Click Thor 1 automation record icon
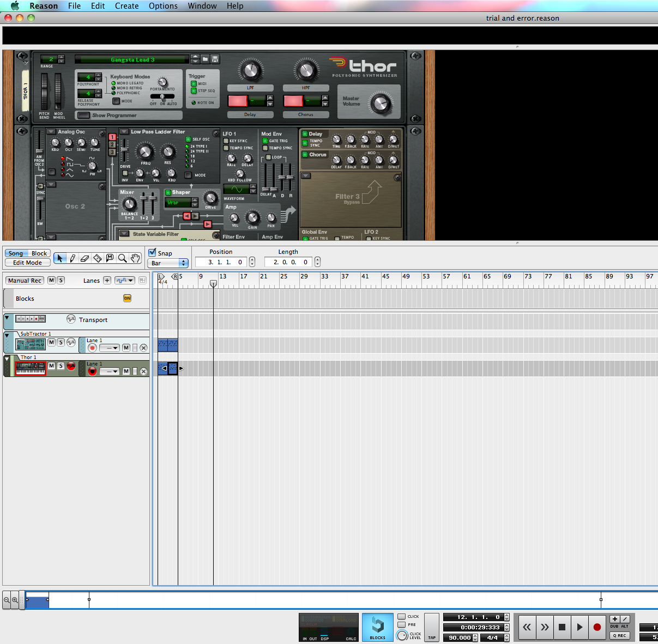 coord(71,366)
